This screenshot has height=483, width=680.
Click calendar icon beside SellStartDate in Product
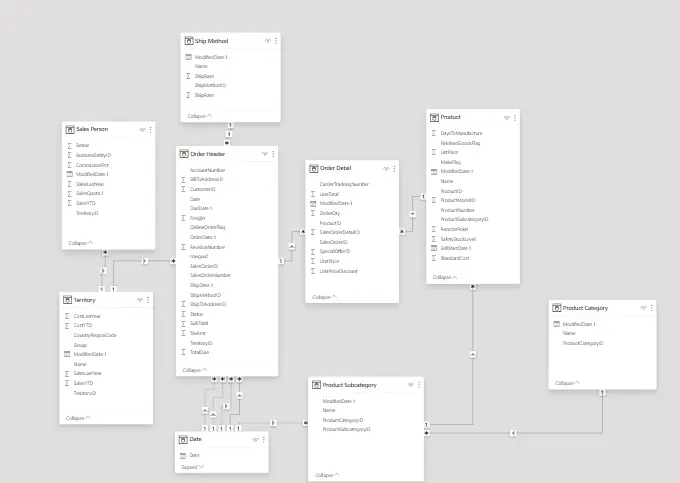click(434, 248)
